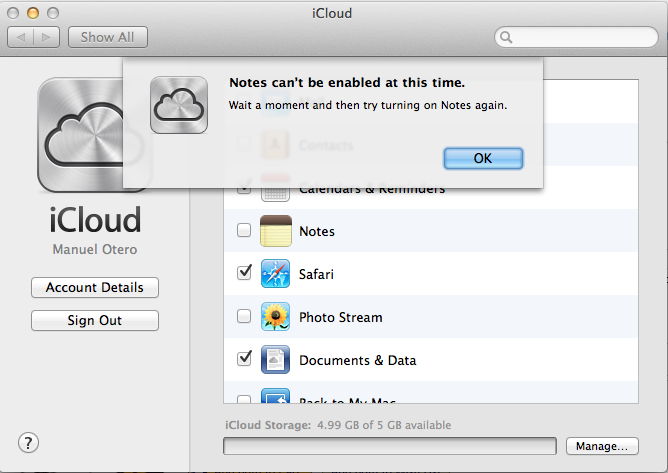Viewport: 668px width, 473px height.
Task: Click the Sign Out button
Action: 95,321
